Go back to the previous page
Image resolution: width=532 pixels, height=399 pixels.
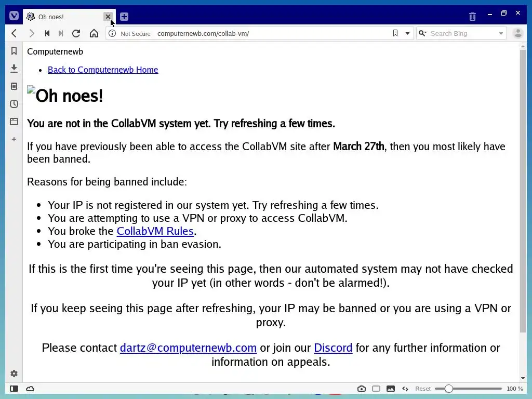pos(14,33)
